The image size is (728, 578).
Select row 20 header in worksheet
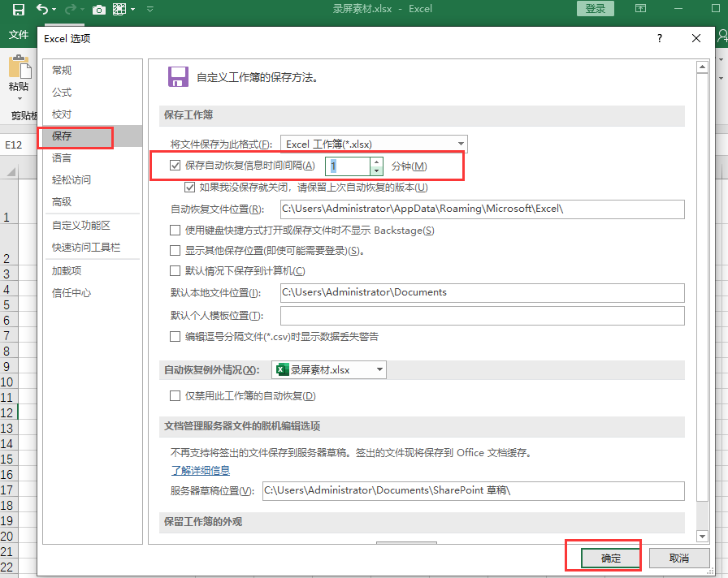8,537
